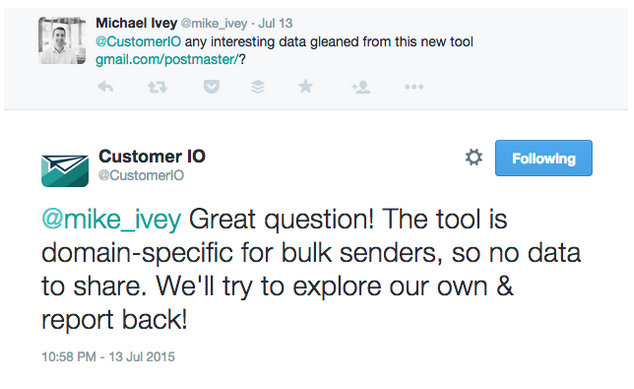The height and width of the screenshot is (389, 634).
Task: Click the Michael Ivey display name
Action: tap(136, 23)
